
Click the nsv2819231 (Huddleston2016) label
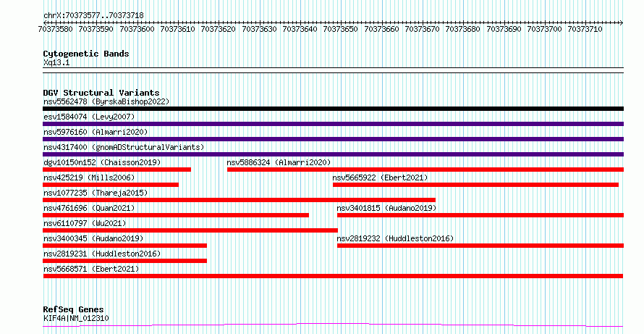coord(102,254)
